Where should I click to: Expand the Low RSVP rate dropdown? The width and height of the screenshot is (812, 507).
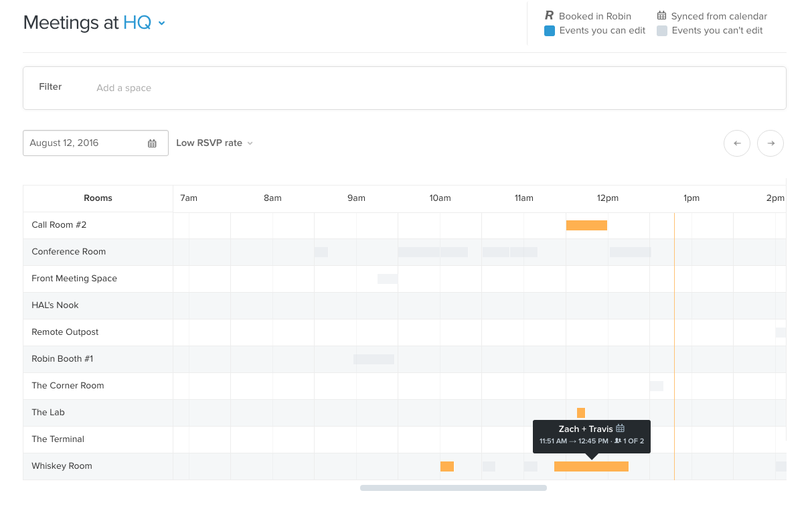214,143
